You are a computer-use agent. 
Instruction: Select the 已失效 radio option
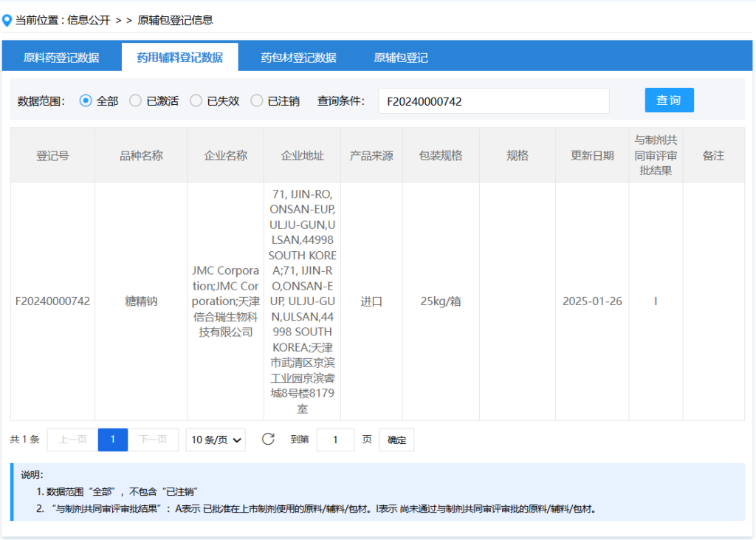196,101
